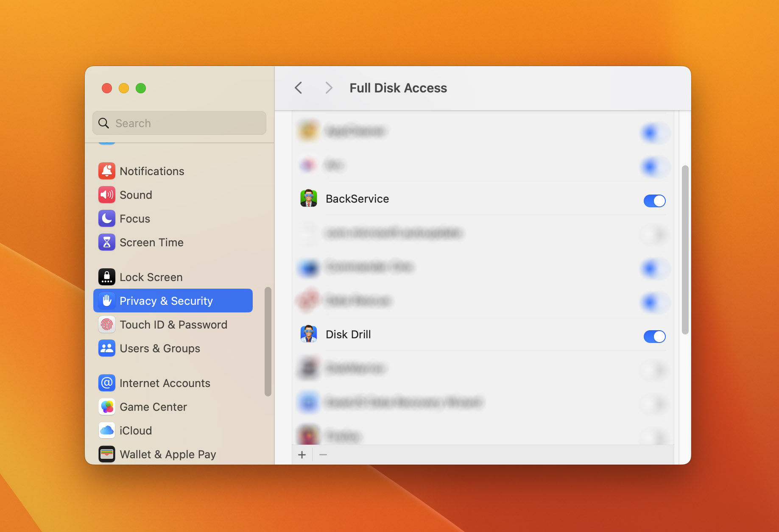Go back using the back arrow
The width and height of the screenshot is (779, 532).
point(298,88)
